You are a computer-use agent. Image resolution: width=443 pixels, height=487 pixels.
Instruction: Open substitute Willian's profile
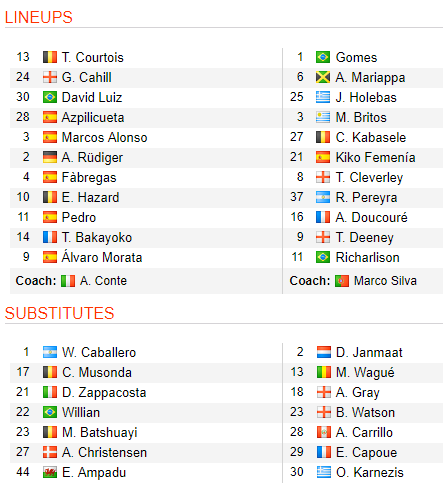click(81, 412)
